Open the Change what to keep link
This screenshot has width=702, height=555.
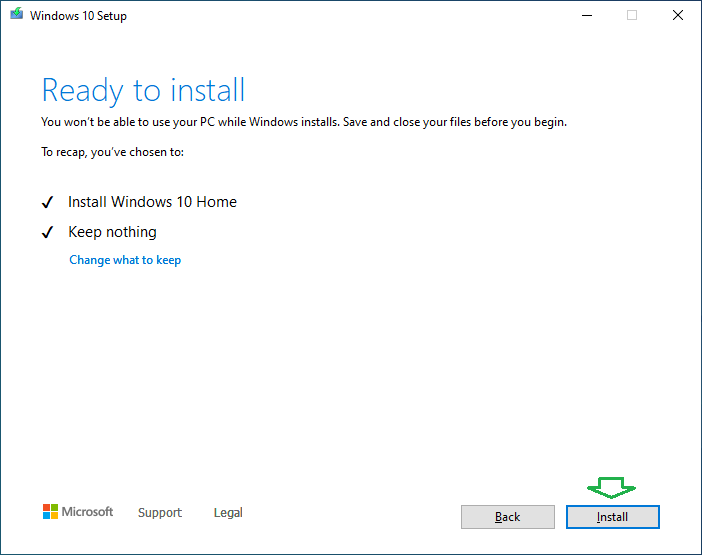125,260
